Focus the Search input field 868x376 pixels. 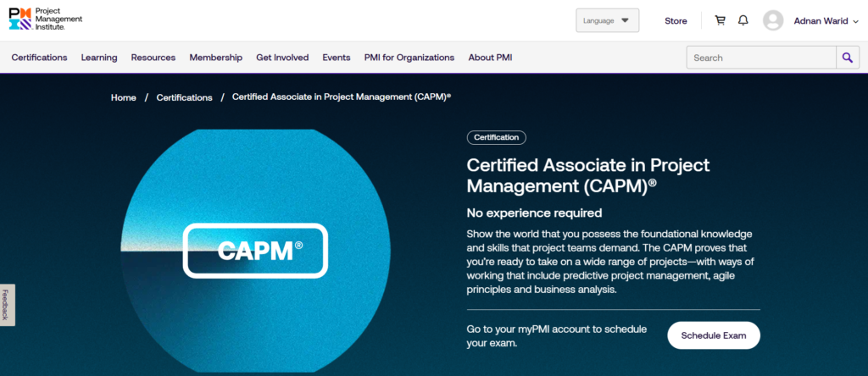pos(761,58)
